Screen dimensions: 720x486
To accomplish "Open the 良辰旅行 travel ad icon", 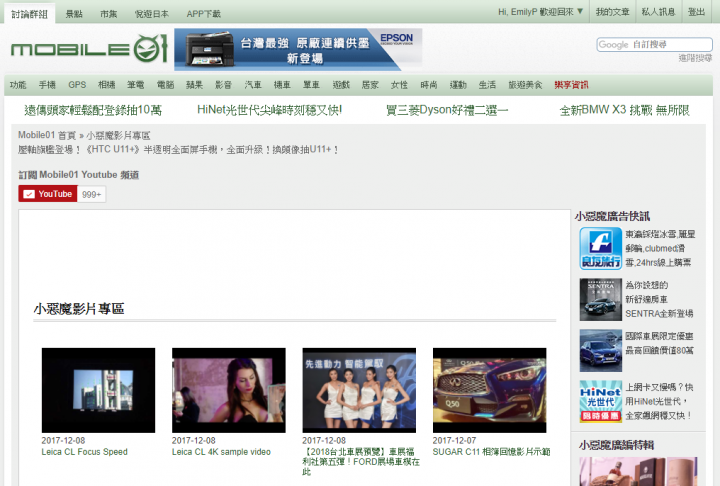I will click(x=601, y=249).
